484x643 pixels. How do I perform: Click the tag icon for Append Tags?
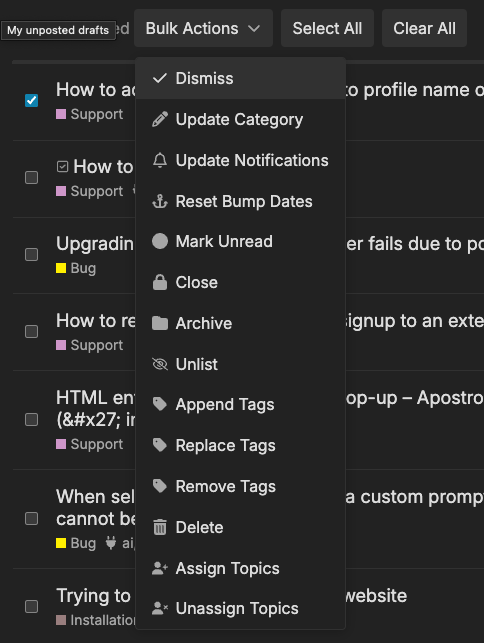tap(160, 404)
